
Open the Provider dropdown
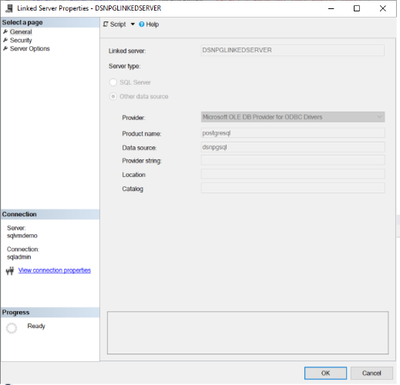click(x=293, y=117)
